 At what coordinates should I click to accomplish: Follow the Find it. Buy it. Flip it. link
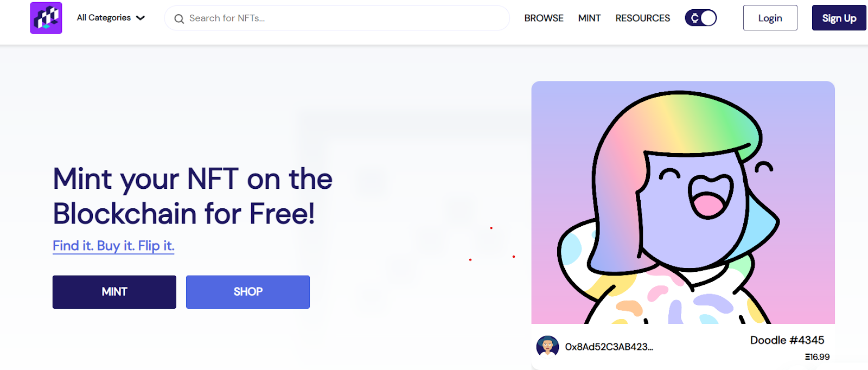coord(113,246)
